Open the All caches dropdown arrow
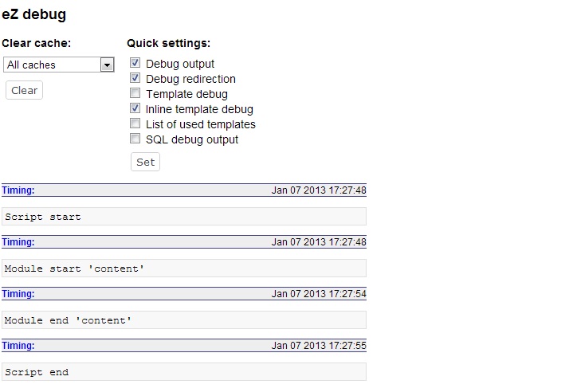Viewport: 569px width, 392px height. point(107,65)
